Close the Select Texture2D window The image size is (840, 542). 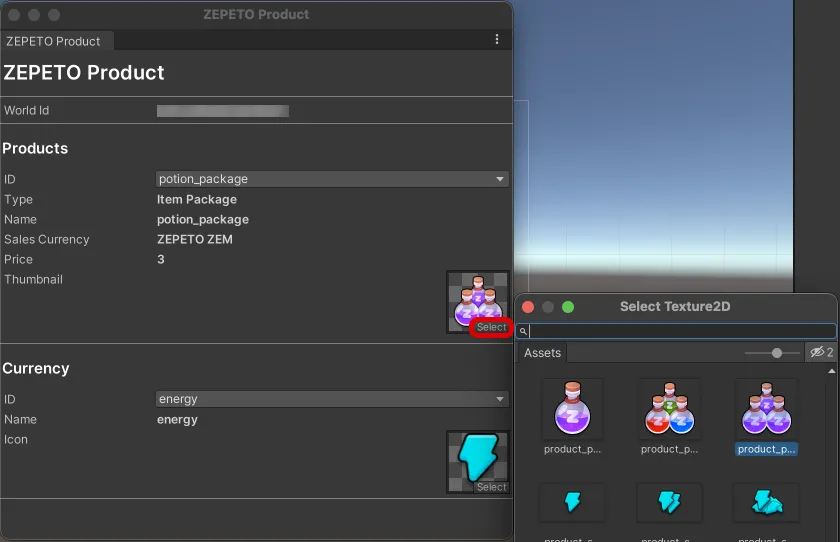528,307
